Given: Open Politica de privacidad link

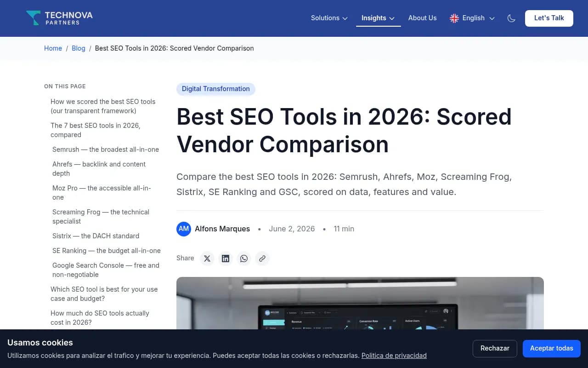Looking at the screenshot, I should (x=394, y=356).
